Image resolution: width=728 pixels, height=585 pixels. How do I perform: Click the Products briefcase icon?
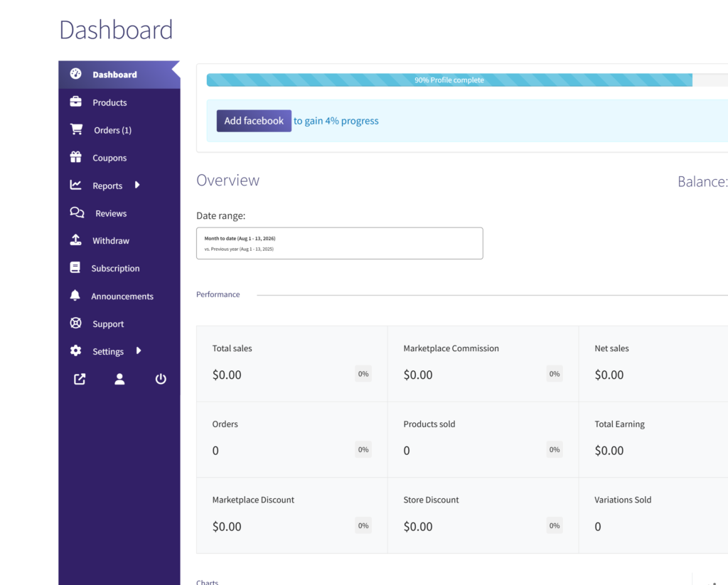pos(75,102)
